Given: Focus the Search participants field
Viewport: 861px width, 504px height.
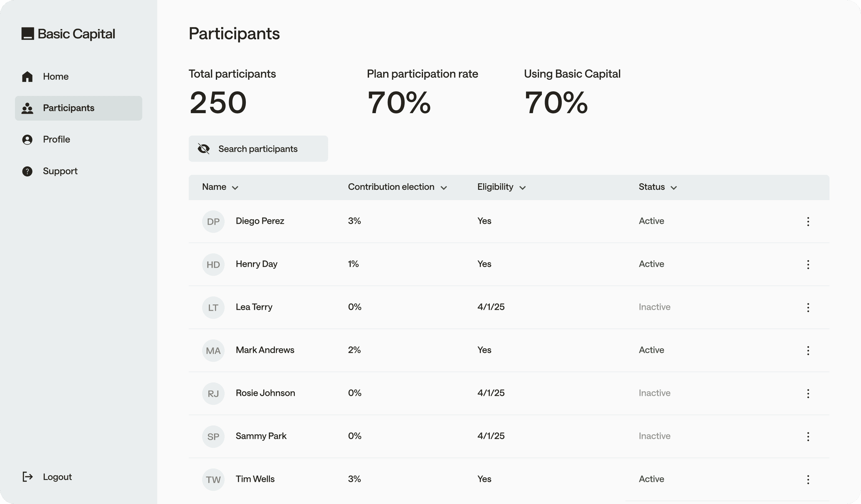Looking at the screenshot, I should coord(266,149).
